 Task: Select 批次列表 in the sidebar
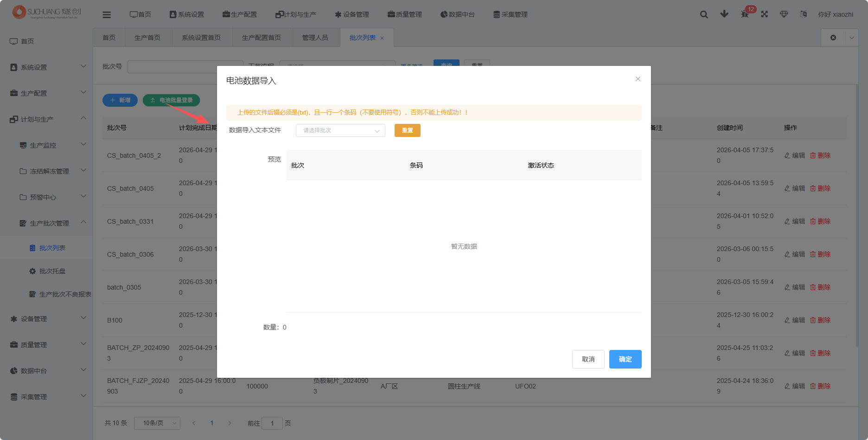[46, 248]
